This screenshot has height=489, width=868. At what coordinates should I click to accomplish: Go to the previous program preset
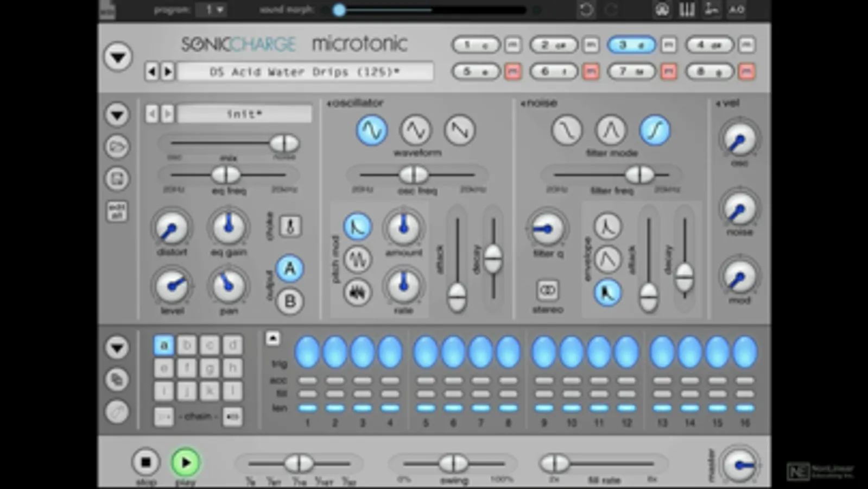click(152, 72)
